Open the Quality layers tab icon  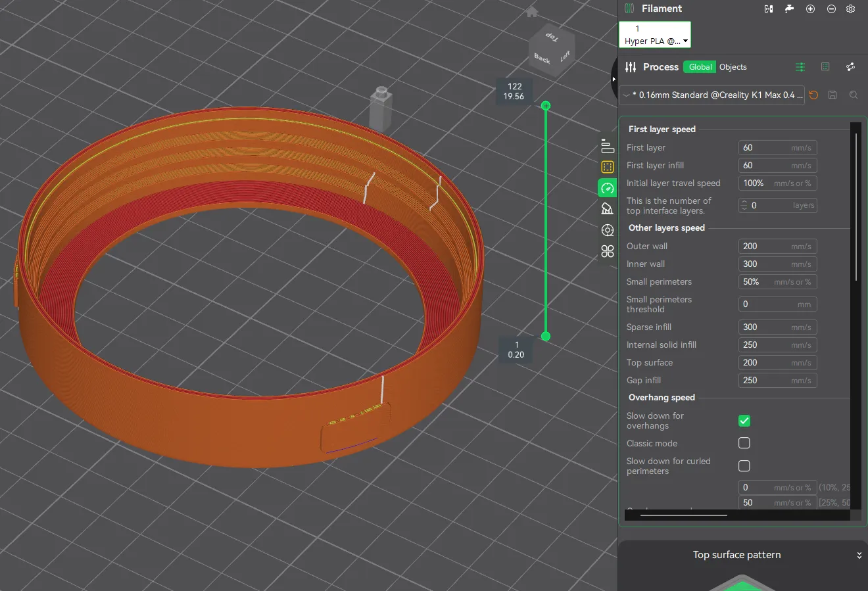click(608, 146)
